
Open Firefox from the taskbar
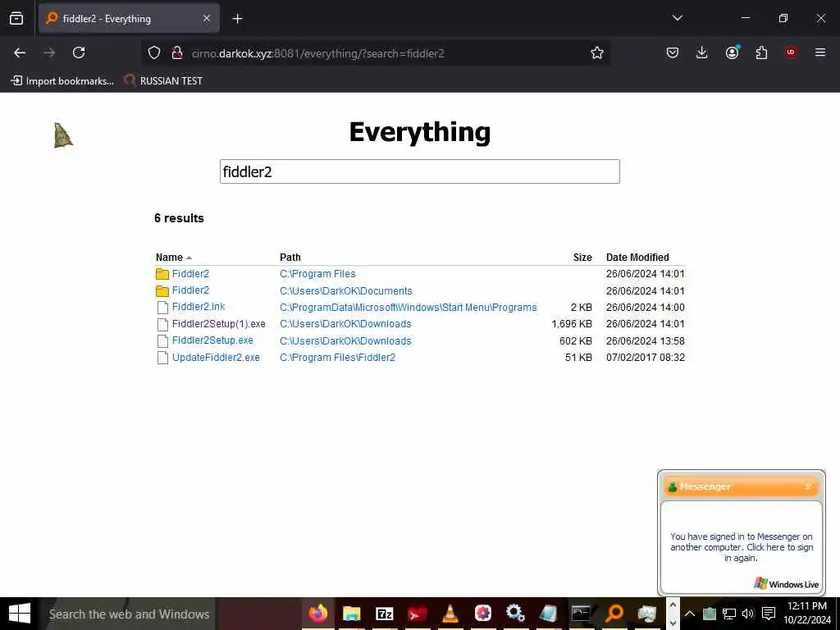[x=318, y=614]
